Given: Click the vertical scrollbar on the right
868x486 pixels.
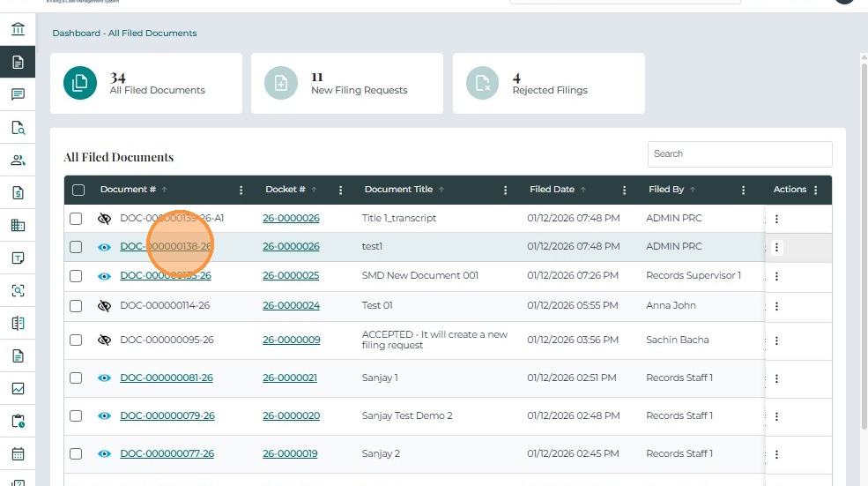Looking at the screenshot, I should pos(863,265).
